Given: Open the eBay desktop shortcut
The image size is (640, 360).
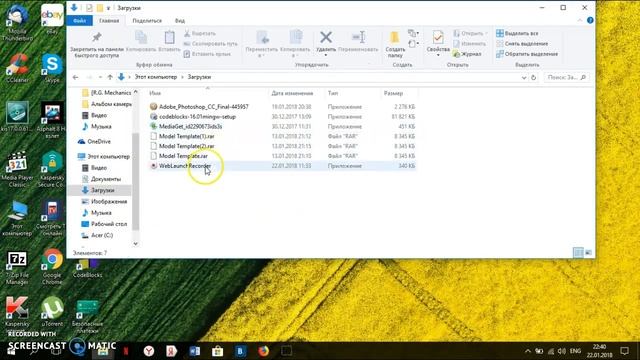Looking at the screenshot, I should click(52, 19).
